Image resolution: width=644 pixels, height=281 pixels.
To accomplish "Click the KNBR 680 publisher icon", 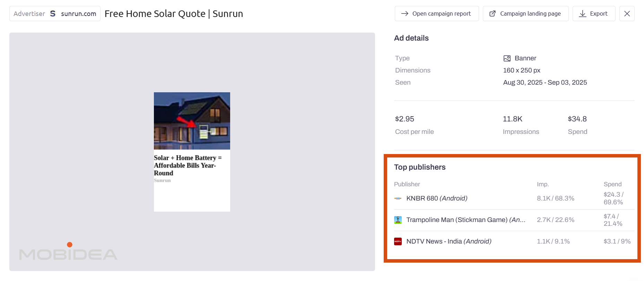I will point(398,198).
